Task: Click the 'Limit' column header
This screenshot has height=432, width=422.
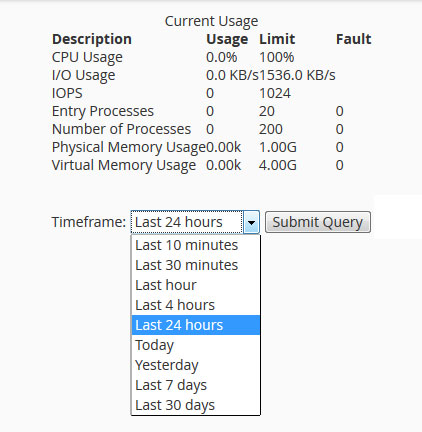Action: (x=277, y=39)
